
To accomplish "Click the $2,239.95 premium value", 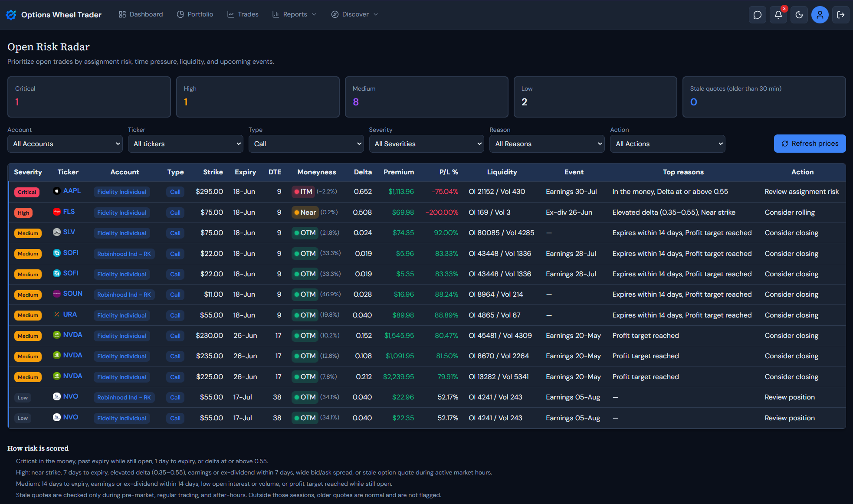I will click(x=398, y=377).
